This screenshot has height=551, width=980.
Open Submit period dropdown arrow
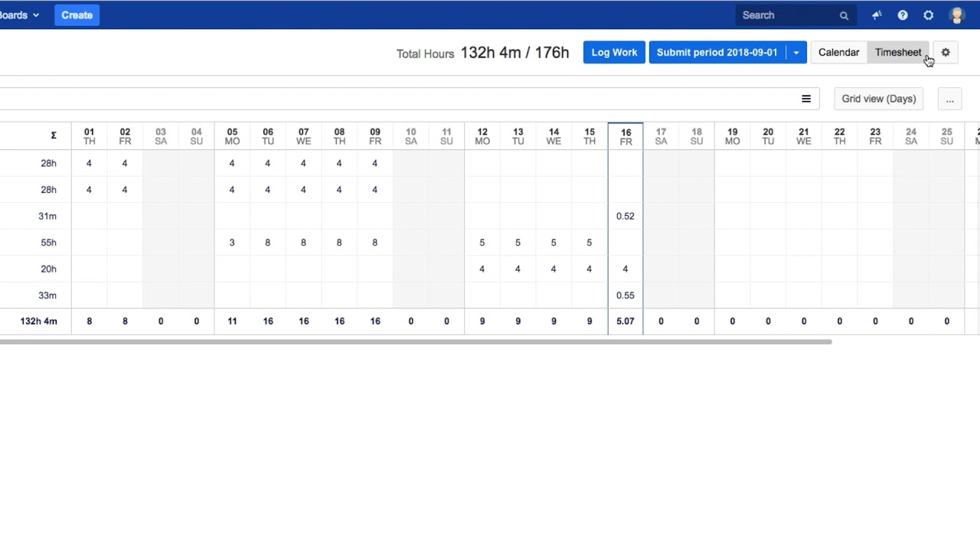tap(796, 53)
